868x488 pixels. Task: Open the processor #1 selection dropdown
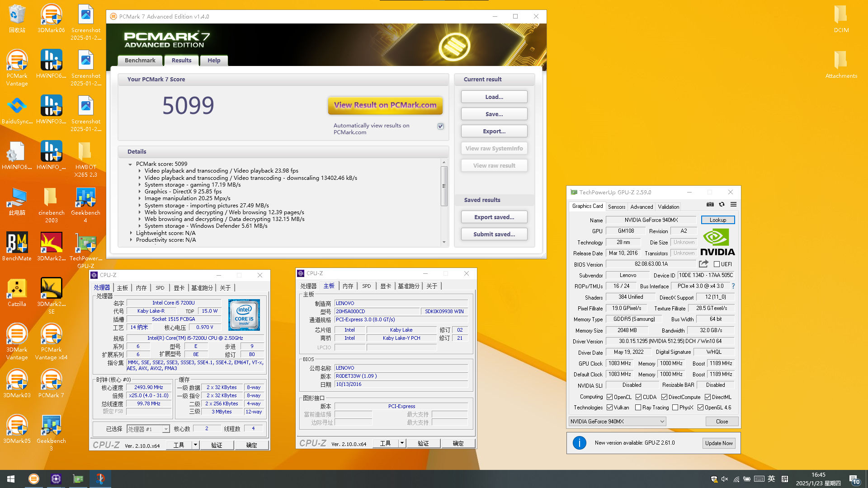click(148, 429)
